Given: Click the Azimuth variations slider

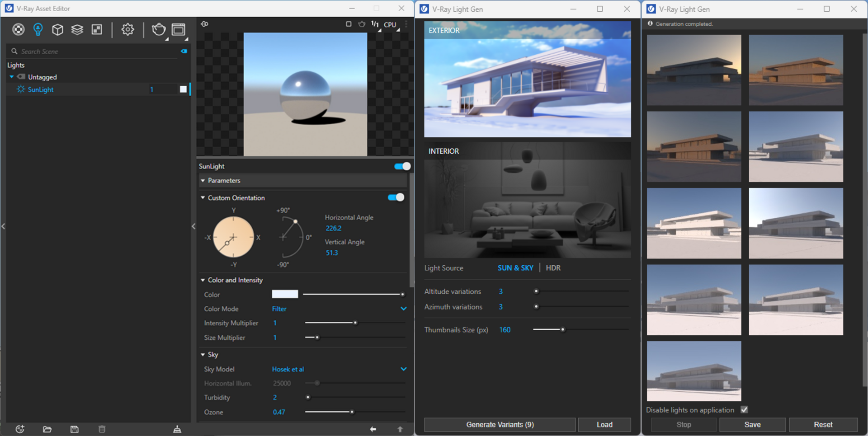Looking at the screenshot, I should 582,307.
